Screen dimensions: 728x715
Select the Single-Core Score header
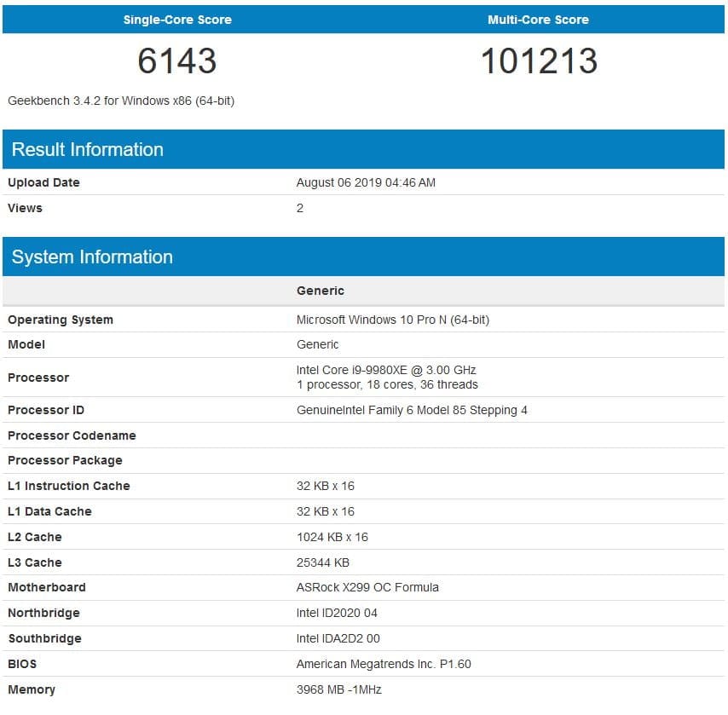177,20
